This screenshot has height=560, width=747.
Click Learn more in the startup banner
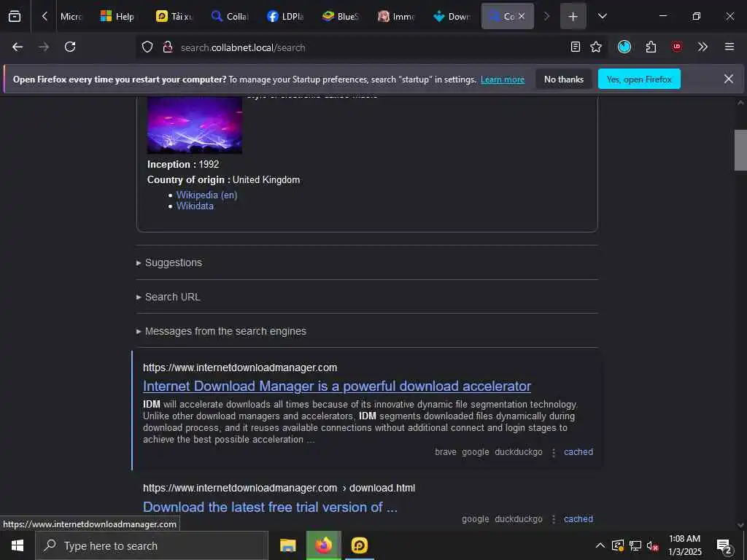point(503,79)
